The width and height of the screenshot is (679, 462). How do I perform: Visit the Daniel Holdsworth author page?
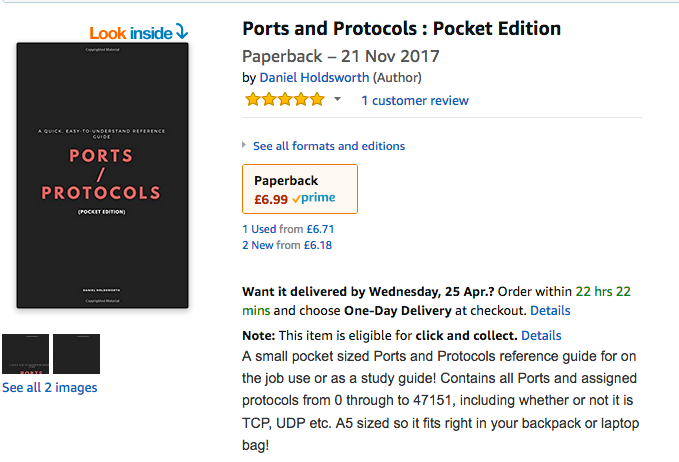click(x=314, y=77)
